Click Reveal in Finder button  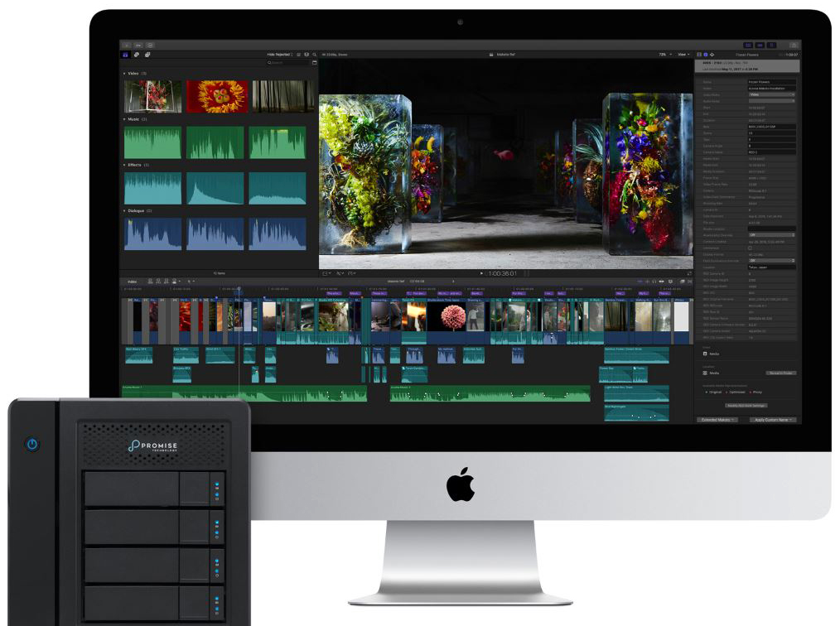click(x=781, y=373)
